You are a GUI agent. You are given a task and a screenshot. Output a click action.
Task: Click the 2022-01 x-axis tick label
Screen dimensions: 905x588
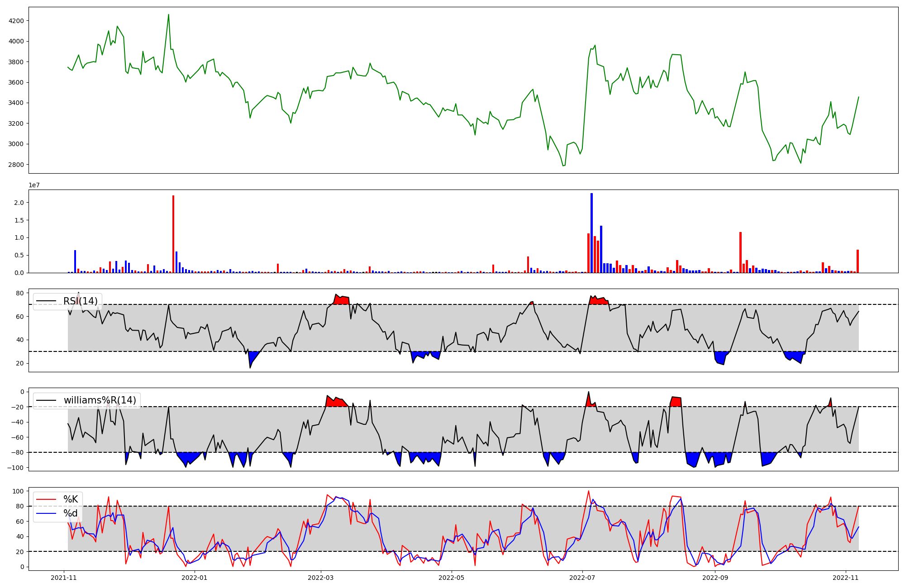pos(194,578)
